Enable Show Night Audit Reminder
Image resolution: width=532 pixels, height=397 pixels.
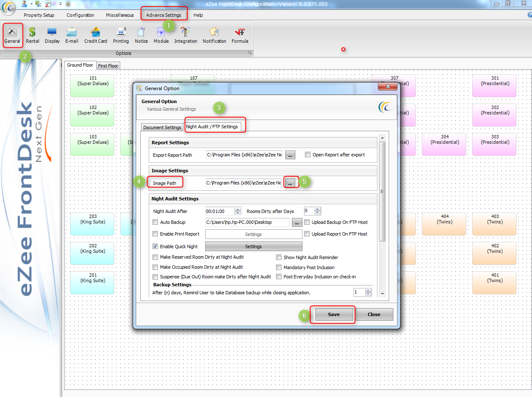[x=279, y=257]
